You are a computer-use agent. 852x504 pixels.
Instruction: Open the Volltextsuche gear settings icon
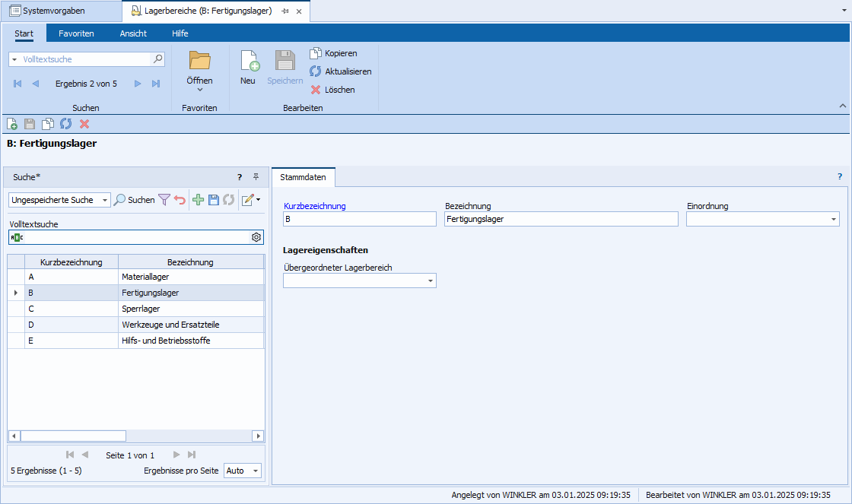tap(256, 237)
